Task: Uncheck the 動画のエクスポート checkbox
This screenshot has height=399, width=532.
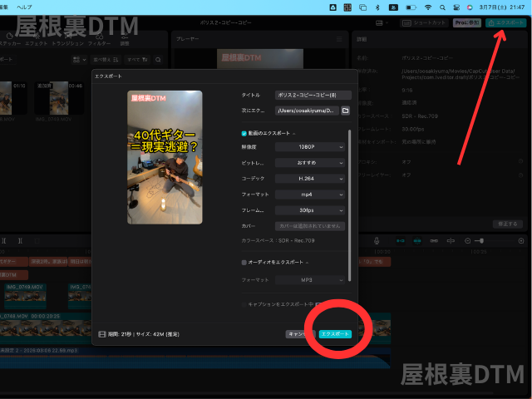Action: tap(244, 133)
